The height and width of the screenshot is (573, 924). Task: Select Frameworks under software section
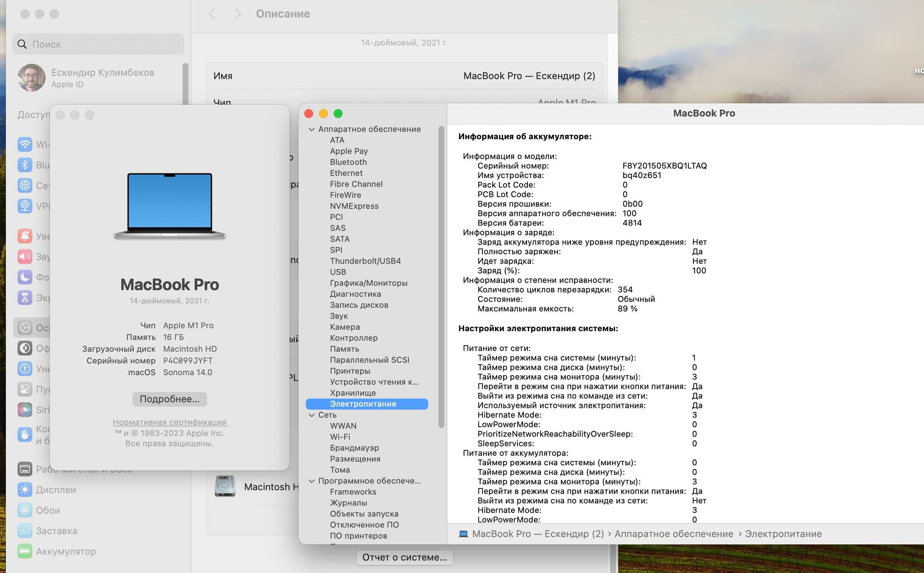point(353,492)
